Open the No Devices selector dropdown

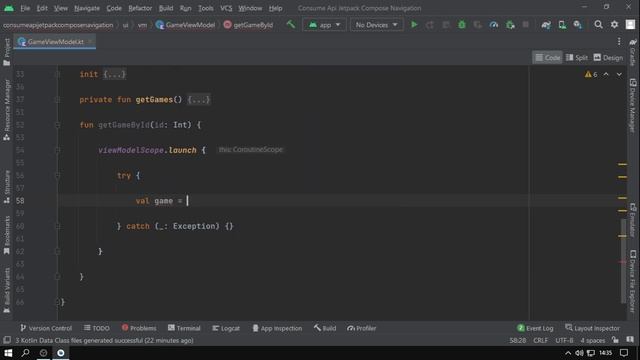point(376,25)
